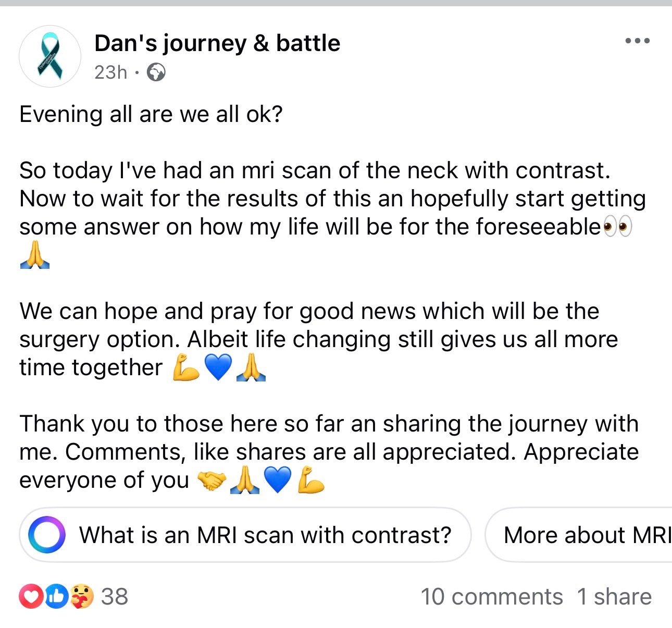Open the teal ribbon profile picture
The image size is (672, 628).
click(50, 56)
